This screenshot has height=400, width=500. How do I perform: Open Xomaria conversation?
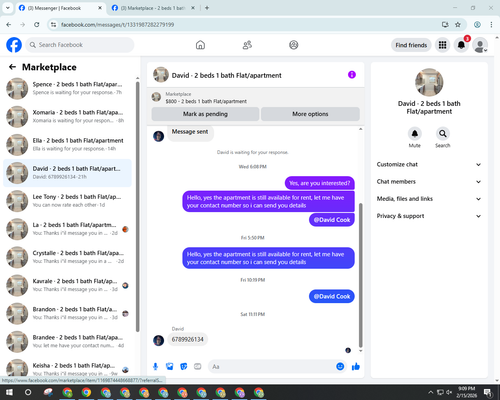pyautogui.click(x=68, y=117)
